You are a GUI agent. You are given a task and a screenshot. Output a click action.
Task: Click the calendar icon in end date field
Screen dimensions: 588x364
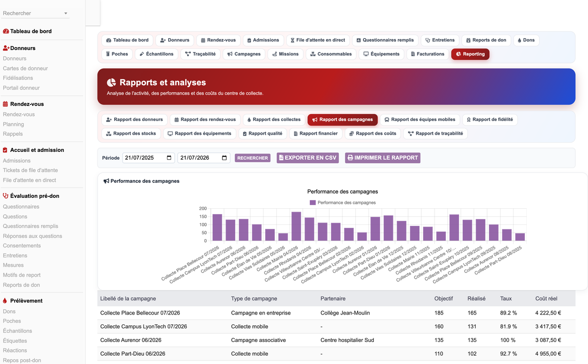[x=224, y=158]
